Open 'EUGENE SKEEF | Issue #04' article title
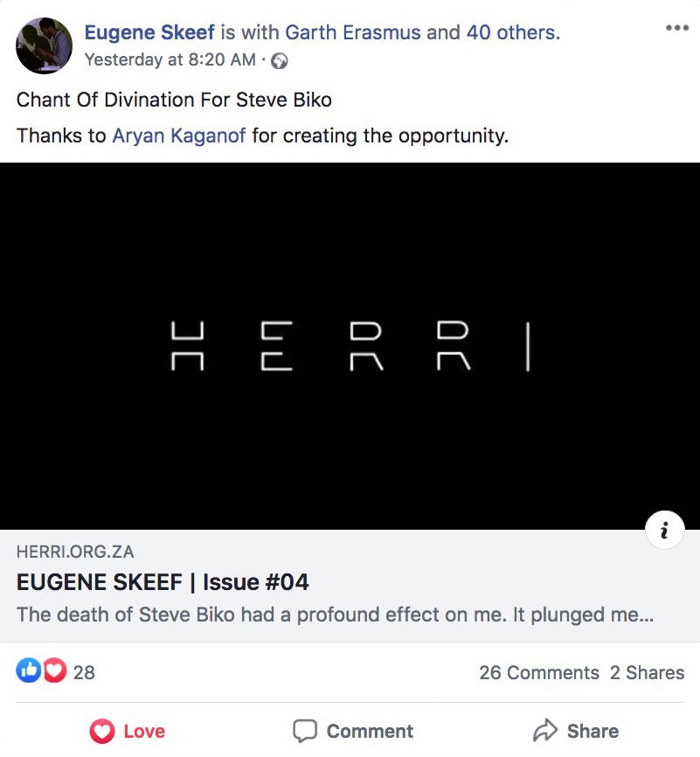The height and width of the screenshot is (757, 700). click(163, 582)
